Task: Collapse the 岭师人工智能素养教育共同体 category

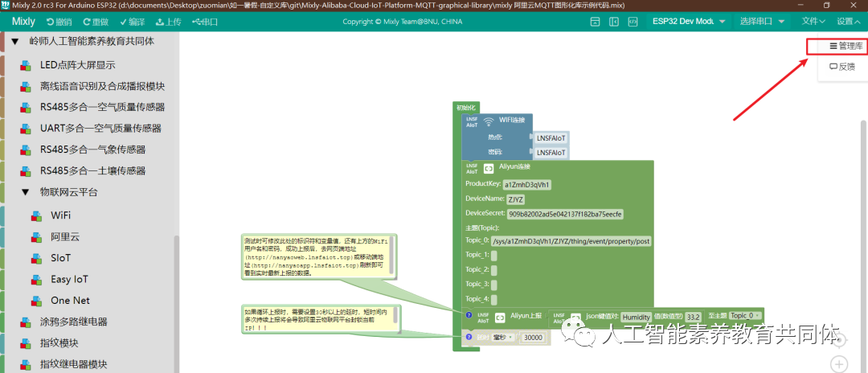Action: coord(15,42)
